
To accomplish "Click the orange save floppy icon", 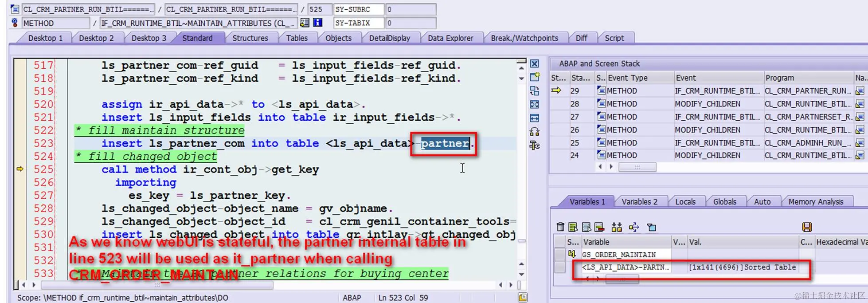I will point(807,227).
